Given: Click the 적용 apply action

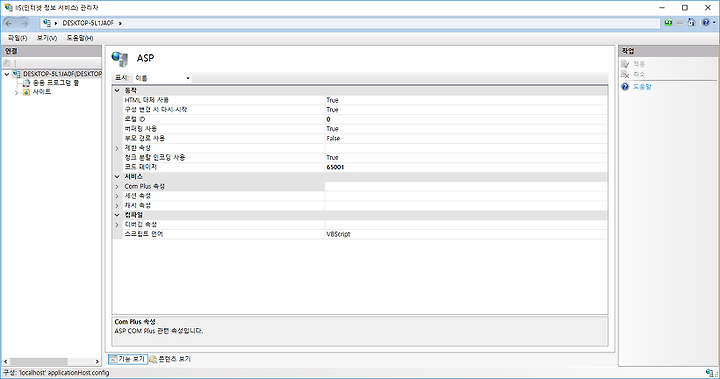Looking at the screenshot, I should click(639, 64).
